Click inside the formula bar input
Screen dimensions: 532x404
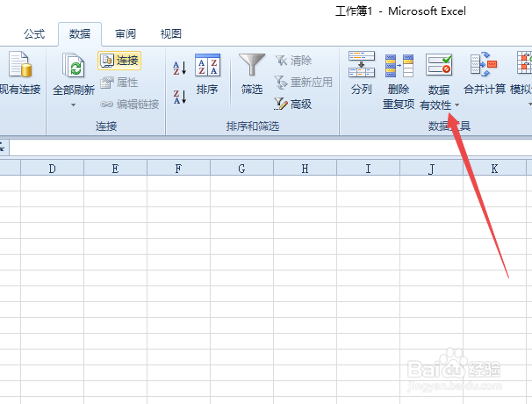pyautogui.click(x=270, y=148)
